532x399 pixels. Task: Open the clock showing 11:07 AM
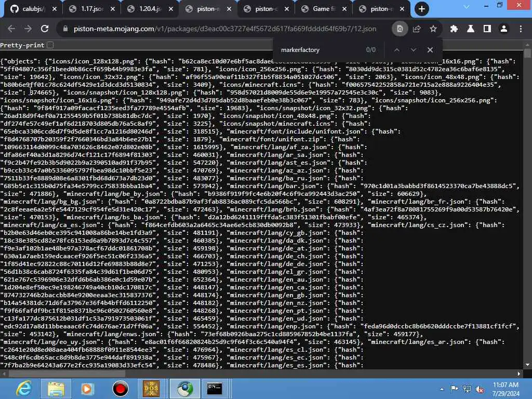coord(506,389)
